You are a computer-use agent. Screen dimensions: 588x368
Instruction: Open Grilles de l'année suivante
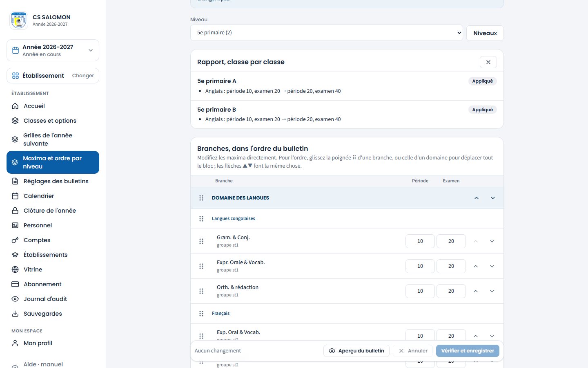(x=53, y=139)
